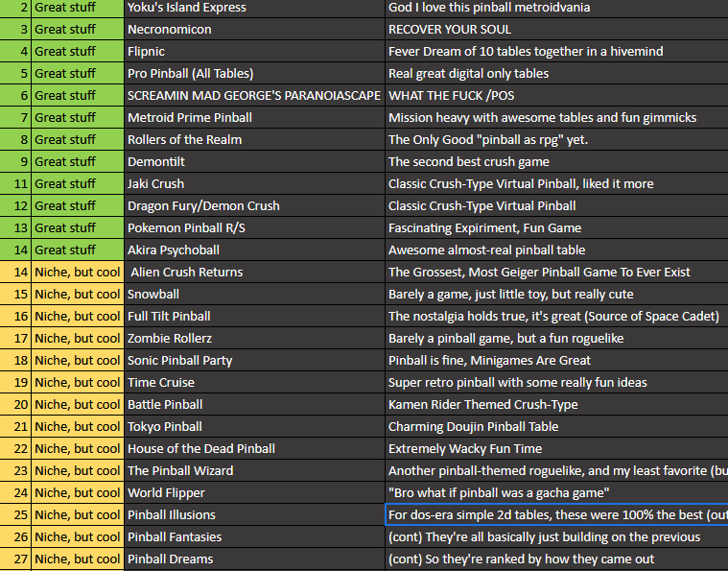Select SCREAMIN MAD GEORGE'S PARANOIASCAPE cell
Image resolution: width=728 pixels, height=571 pixels.
point(254,96)
